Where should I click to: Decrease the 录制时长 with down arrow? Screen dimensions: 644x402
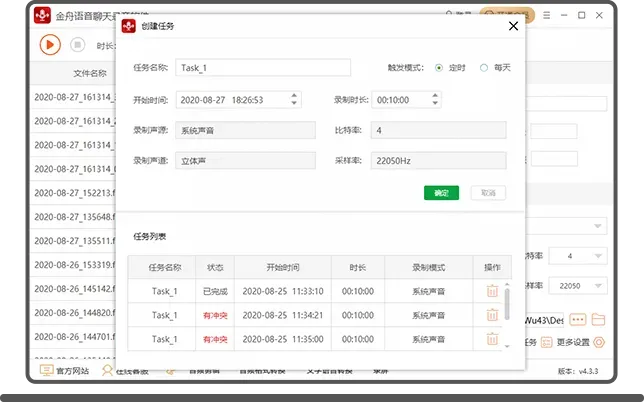[x=435, y=103]
